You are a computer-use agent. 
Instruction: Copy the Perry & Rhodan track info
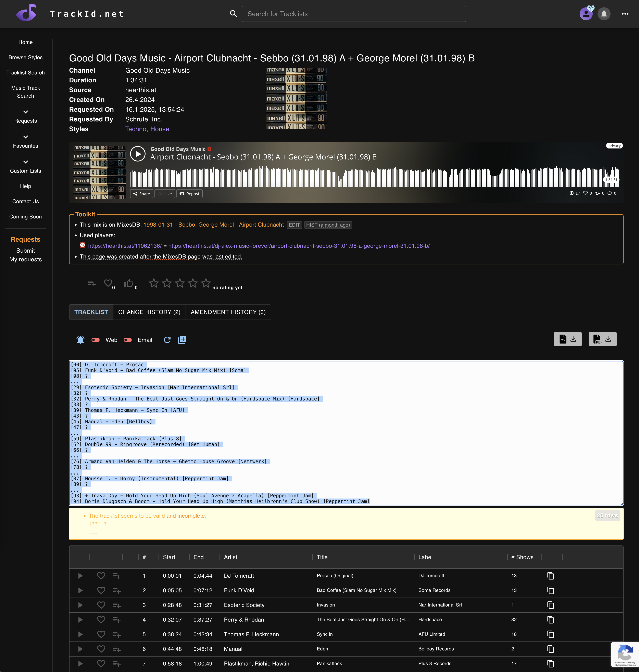click(x=550, y=620)
